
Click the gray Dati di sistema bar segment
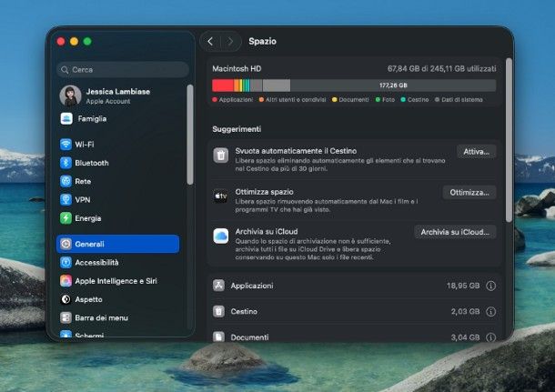[276, 85]
